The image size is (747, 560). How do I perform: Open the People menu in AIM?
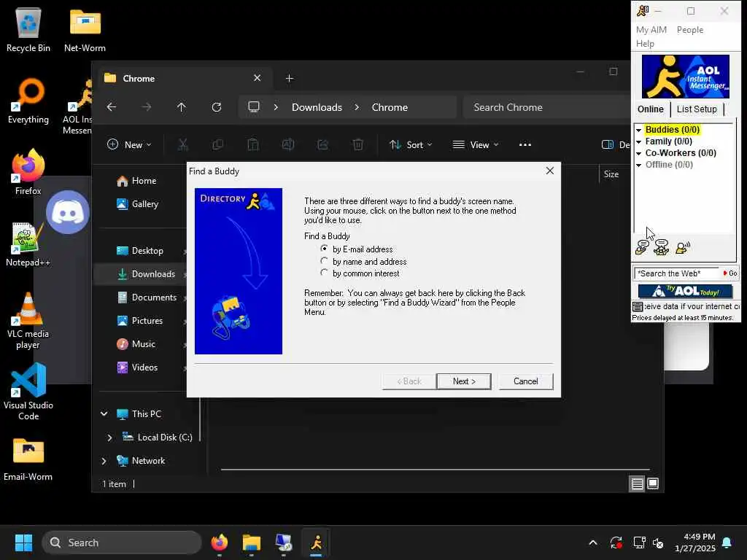point(690,29)
